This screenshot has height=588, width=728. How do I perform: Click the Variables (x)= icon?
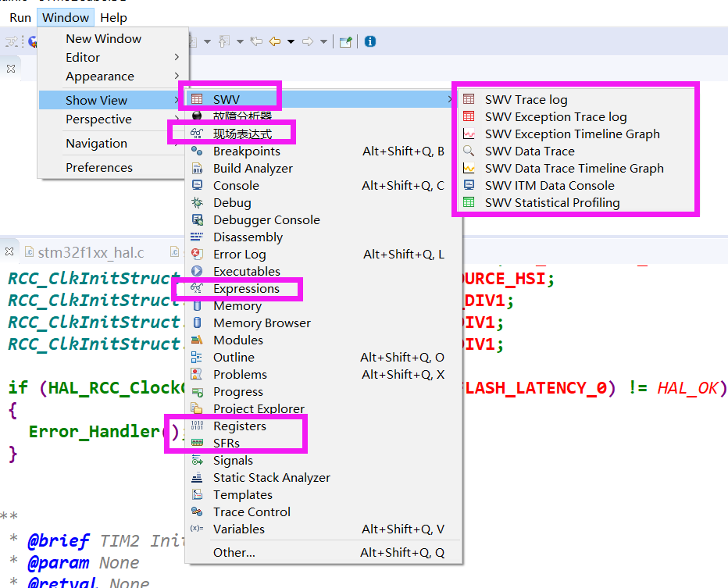[x=197, y=529]
